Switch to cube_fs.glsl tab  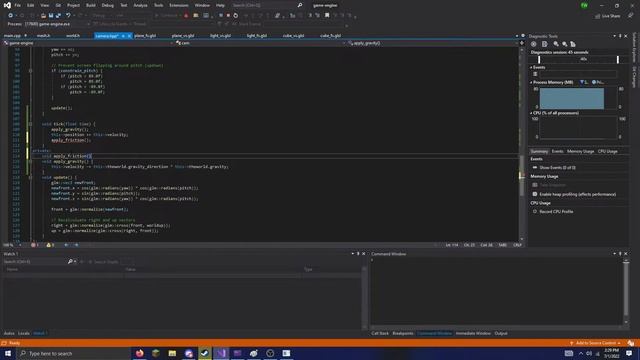(x=331, y=36)
